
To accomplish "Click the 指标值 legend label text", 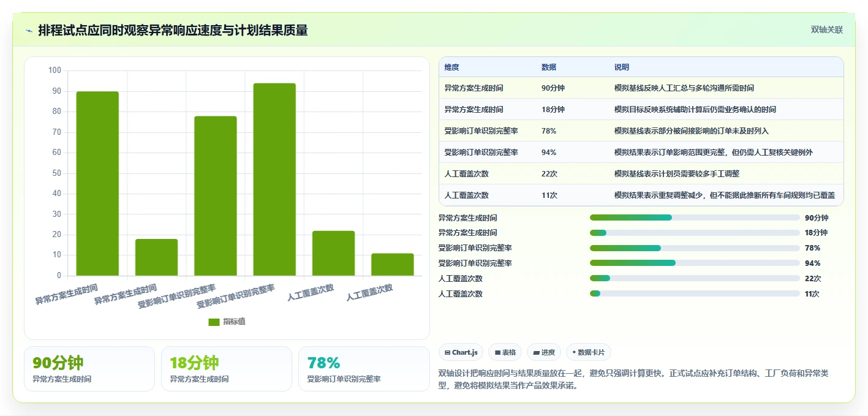I will pos(234,322).
